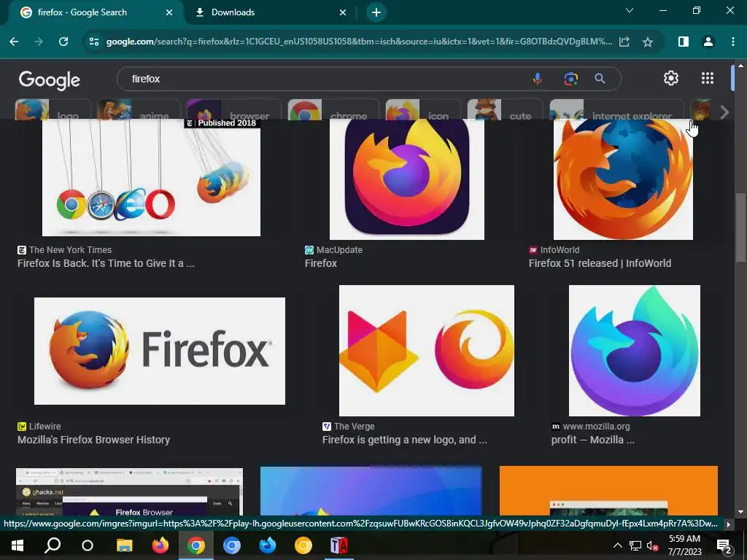
Task: Open InfoWorld Firefox 51 globe image
Action: point(623,179)
